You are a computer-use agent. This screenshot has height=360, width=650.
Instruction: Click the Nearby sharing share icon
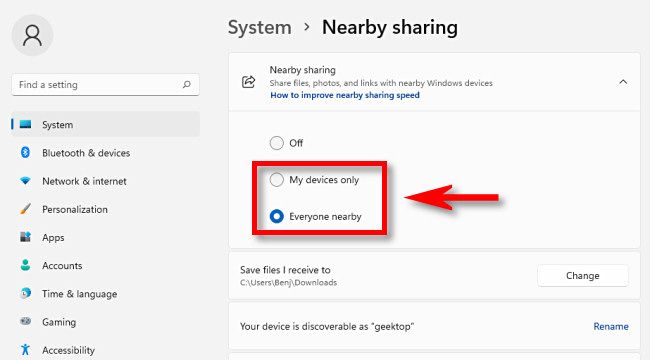[248, 82]
